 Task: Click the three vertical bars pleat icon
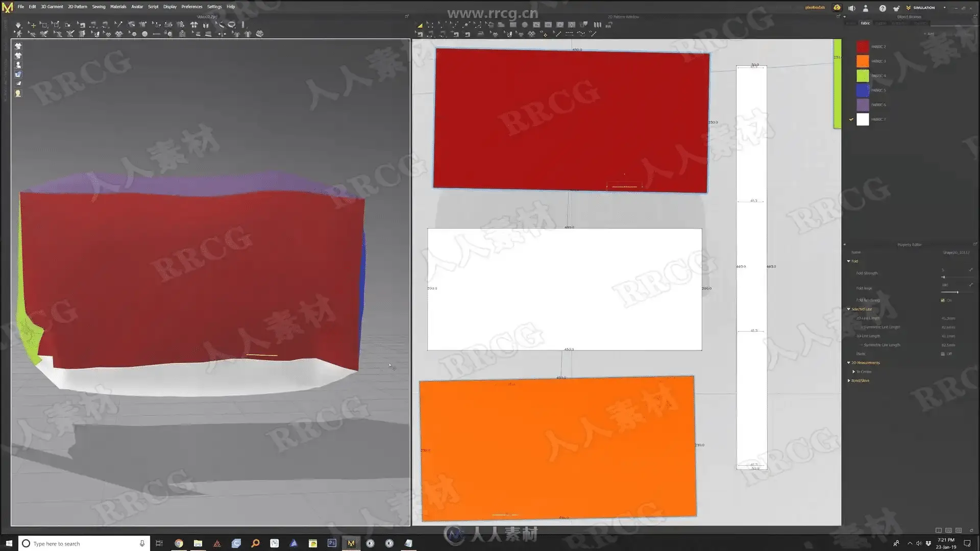point(597,24)
